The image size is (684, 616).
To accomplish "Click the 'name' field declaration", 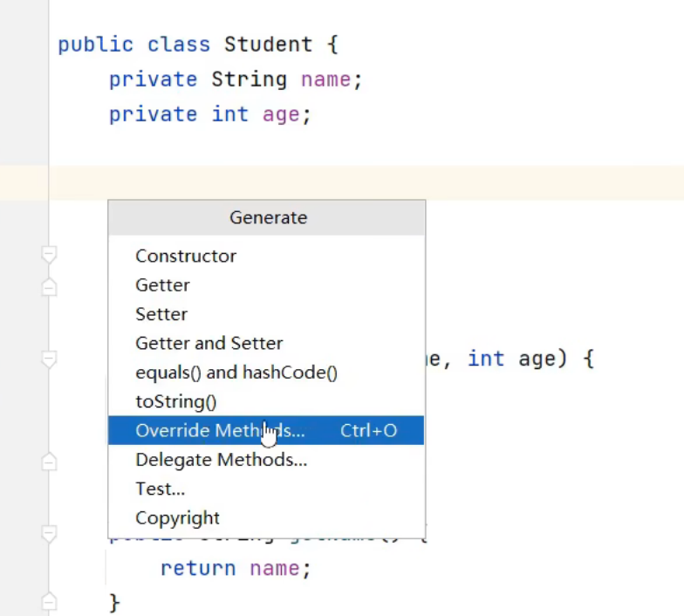I will [x=326, y=80].
